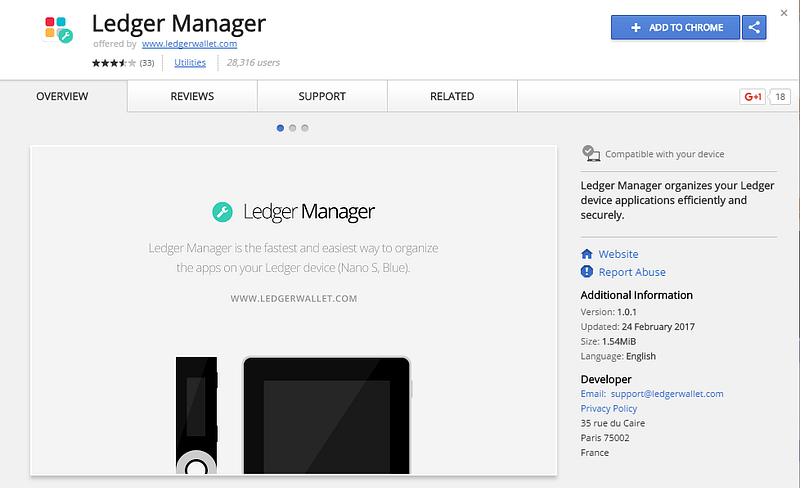The height and width of the screenshot is (488, 800).
Task: Click the Google +1 button
Action: point(753,96)
